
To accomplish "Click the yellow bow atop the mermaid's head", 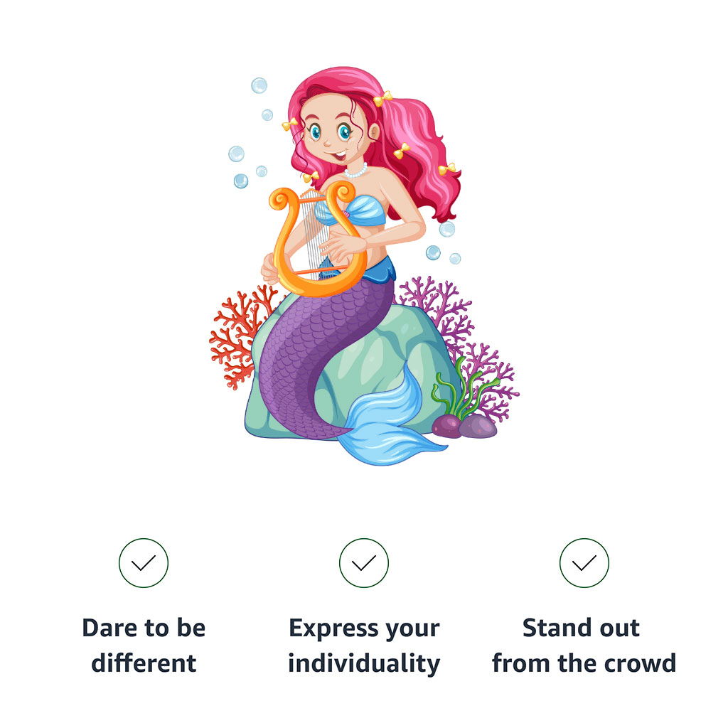I will click(x=382, y=99).
